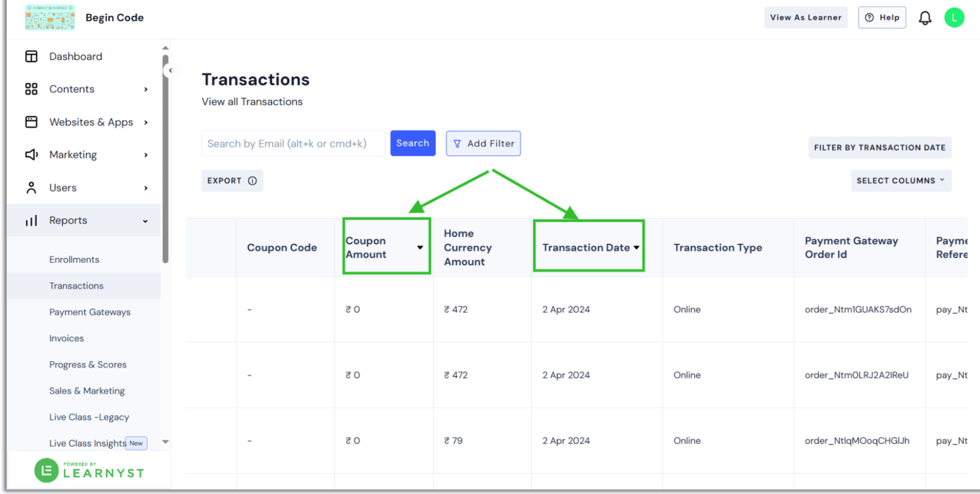Viewport: 980px width, 494px height.
Task: Open the Dashboard from the sidebar
Action: (31, 56)
